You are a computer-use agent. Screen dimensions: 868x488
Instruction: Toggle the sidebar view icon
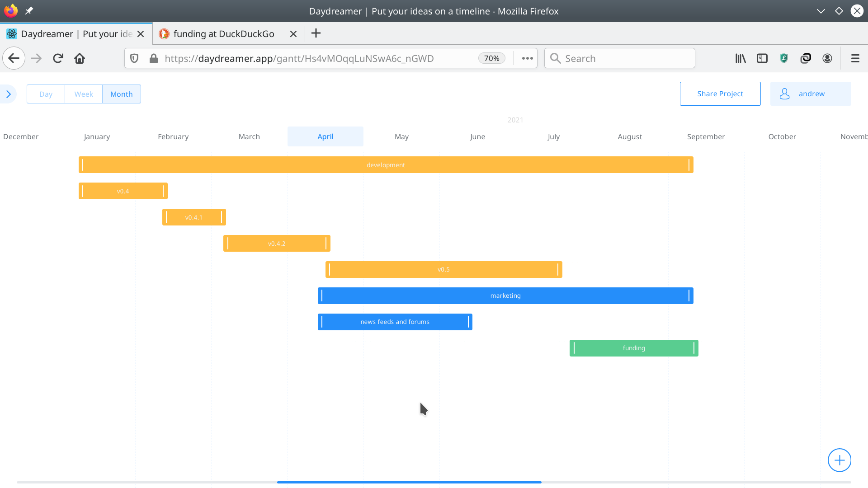click(762, 58)
